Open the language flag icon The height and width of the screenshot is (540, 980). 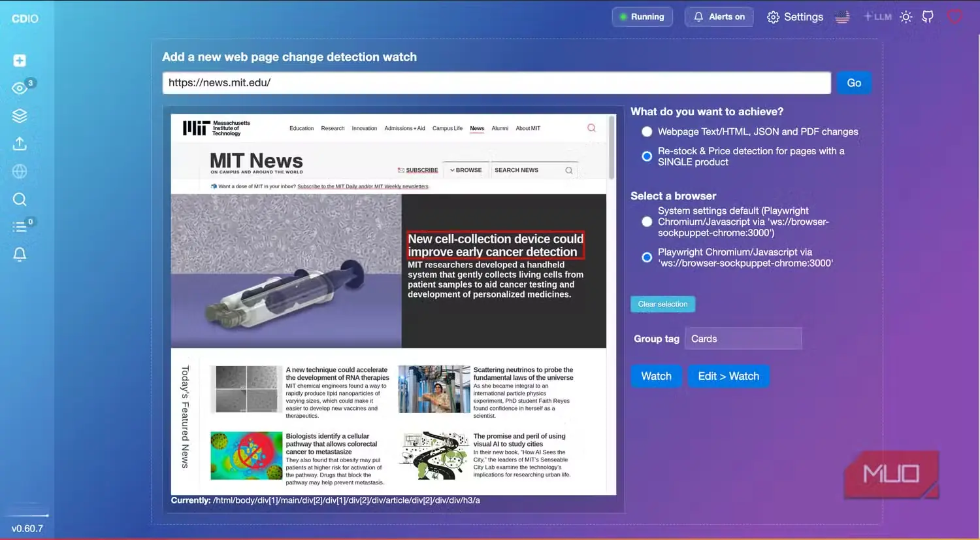click(x=843, y=17)
